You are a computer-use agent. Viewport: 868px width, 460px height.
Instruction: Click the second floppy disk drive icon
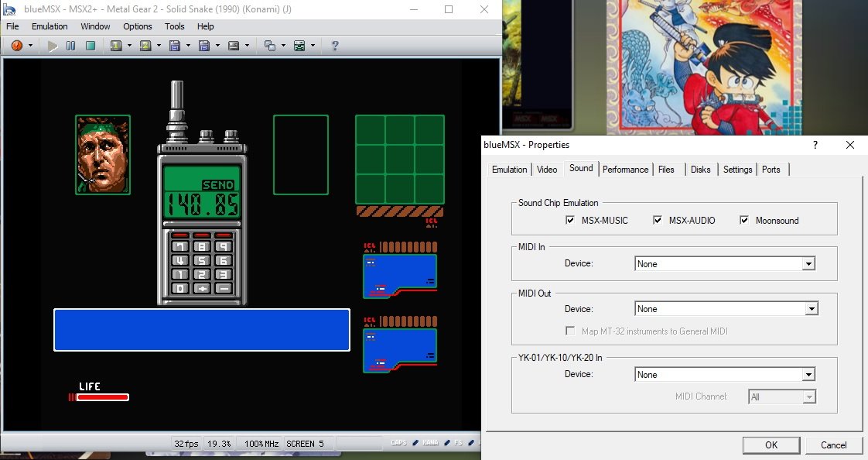(x=203, y=46)
